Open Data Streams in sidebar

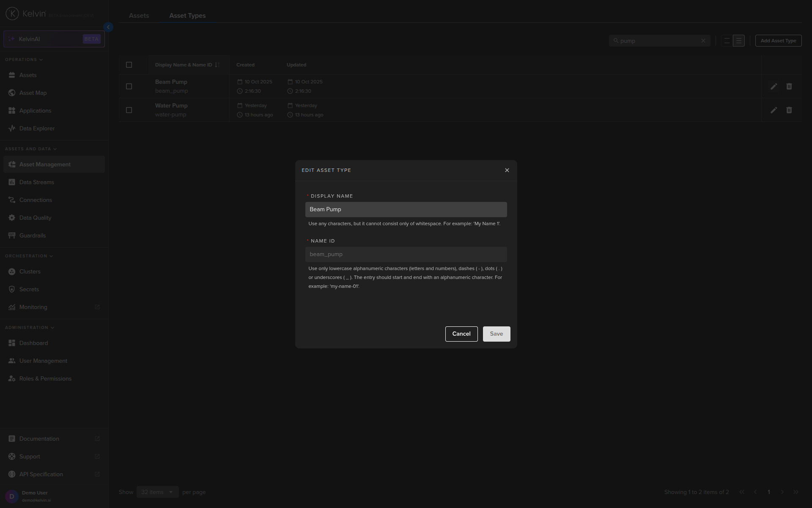click(36, 182)
